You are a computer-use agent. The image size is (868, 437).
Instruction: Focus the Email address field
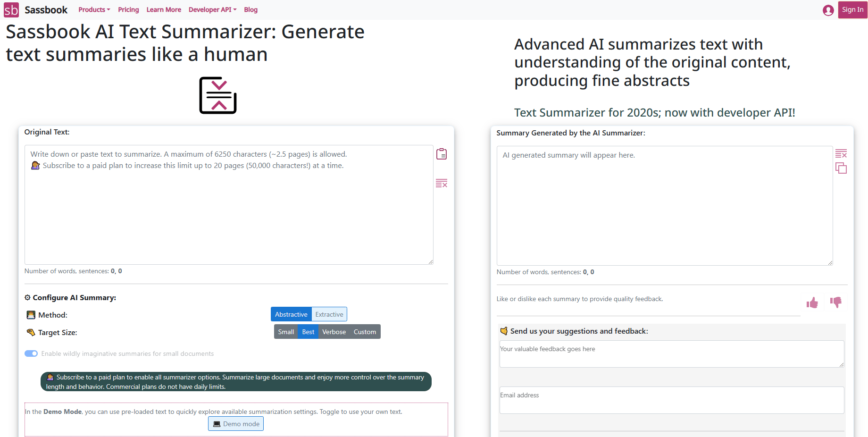672,400
